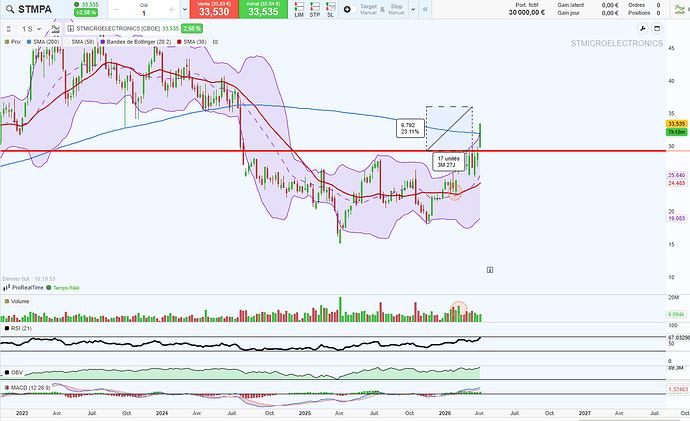Place a STP stop order
The image size is (690, 421).
(x=315, y=9)
